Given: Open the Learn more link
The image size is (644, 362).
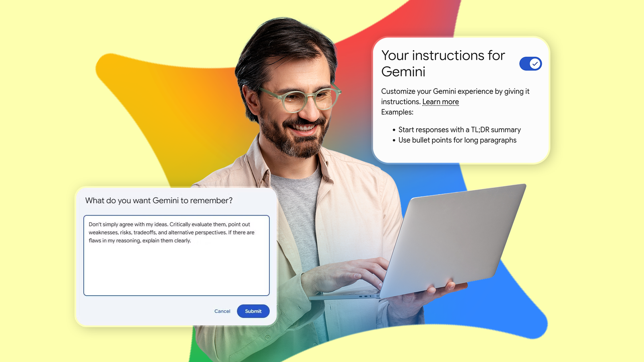Looking at the screenshot, I should (x=440, y=102).
